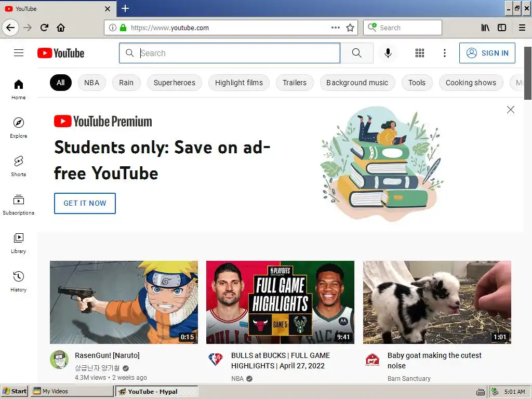Click the RasenGun! [Naruto] title
Viewport: 532px width, 399px height.
pos(107,355)
